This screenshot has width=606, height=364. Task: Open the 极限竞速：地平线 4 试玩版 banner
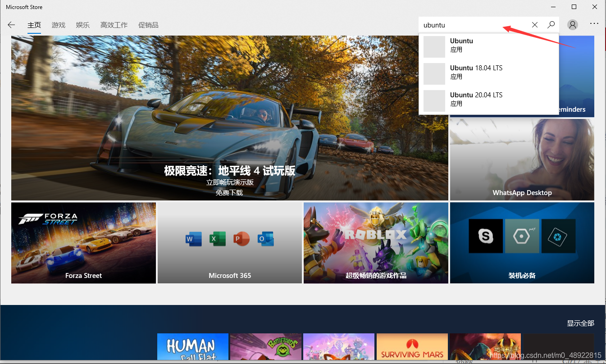tap(230, 118)
